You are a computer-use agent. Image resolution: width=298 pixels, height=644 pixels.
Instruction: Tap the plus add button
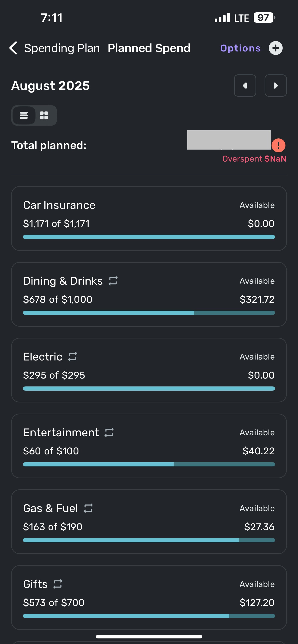pos(275,48)
